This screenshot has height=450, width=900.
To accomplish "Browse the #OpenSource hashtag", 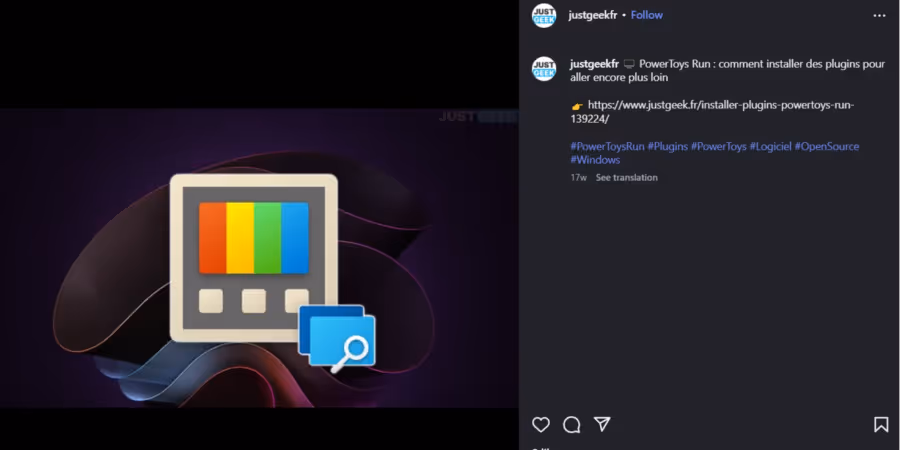I will pyautogui.click(x=827, y=147).
